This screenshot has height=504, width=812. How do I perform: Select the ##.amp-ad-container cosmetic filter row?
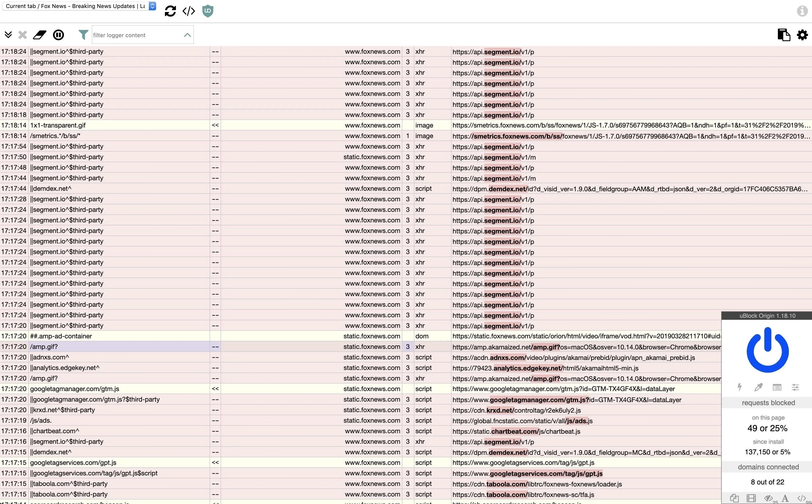point(361,336)
